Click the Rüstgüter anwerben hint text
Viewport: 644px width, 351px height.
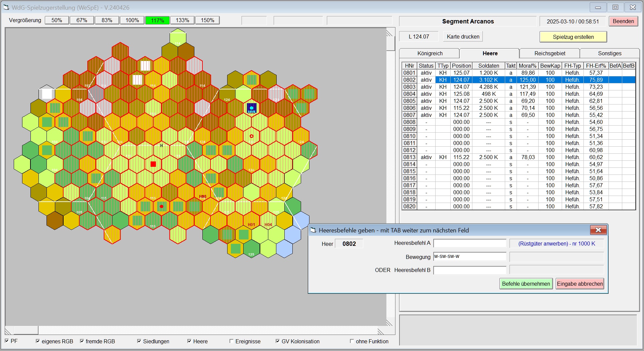pyautogui.click(x=557, y=243)
